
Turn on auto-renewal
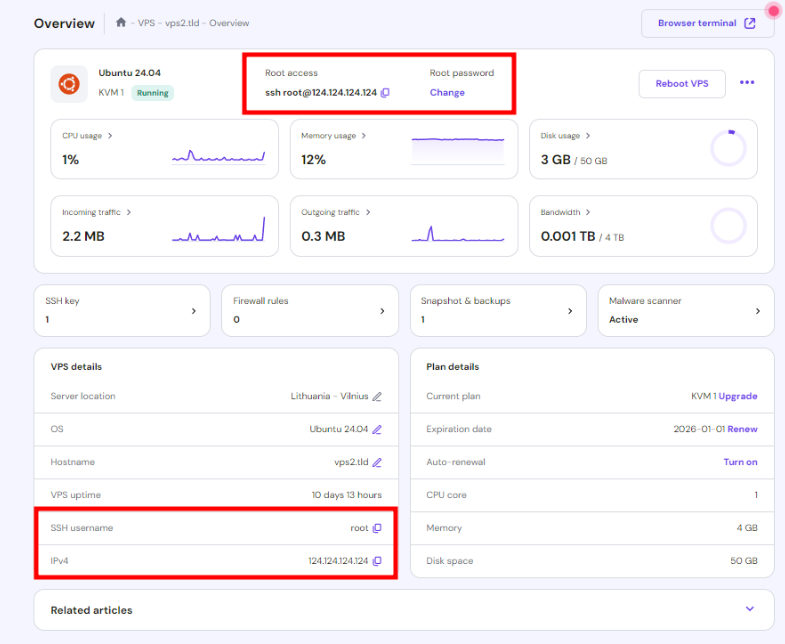(x=740, y=462)
